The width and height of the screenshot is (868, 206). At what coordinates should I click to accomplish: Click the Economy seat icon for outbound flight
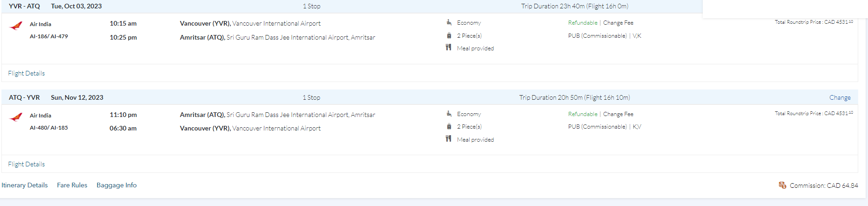pyautogui.click(x=449, y=22)
